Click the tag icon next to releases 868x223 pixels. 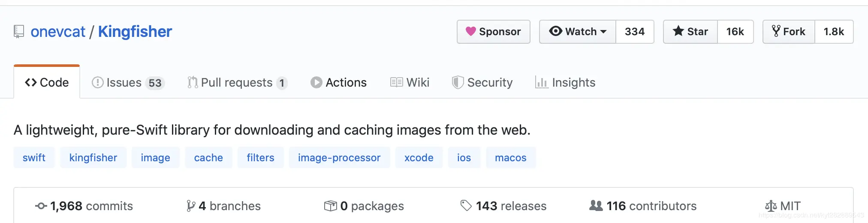pyautogui.click(x=466, y=206)
